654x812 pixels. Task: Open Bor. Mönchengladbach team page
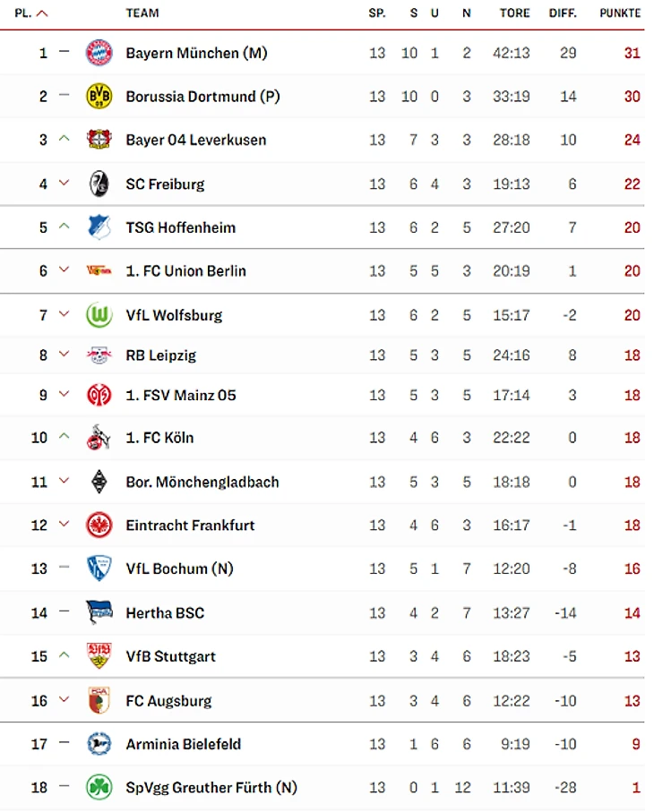click(x=202, y=482)
